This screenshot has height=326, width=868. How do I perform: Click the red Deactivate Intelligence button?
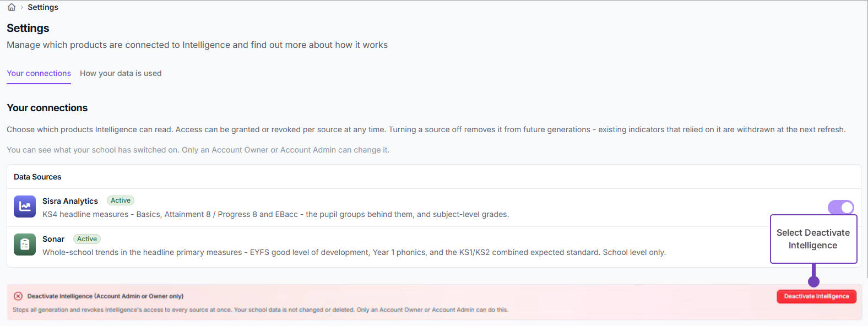pyautogui.click(x=816, y=296)
